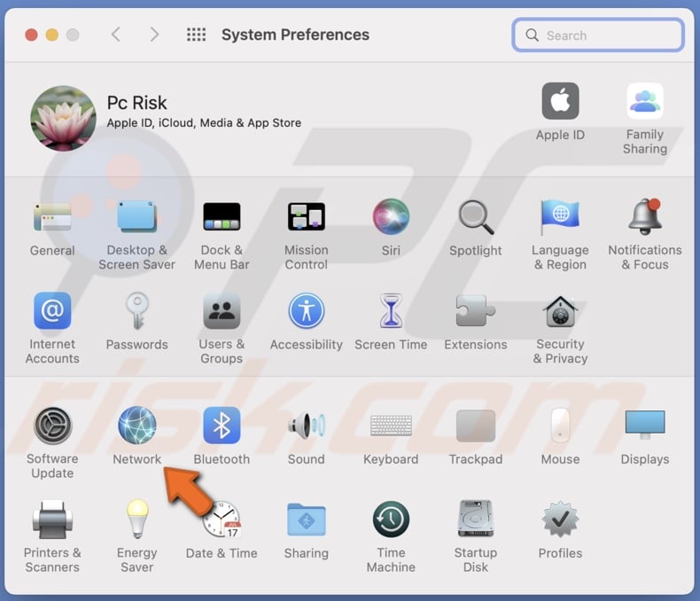The height and width of the screenshot is (601, 700).
Task: Open the Siri preferences icon
Action: (x=391, y=217)
